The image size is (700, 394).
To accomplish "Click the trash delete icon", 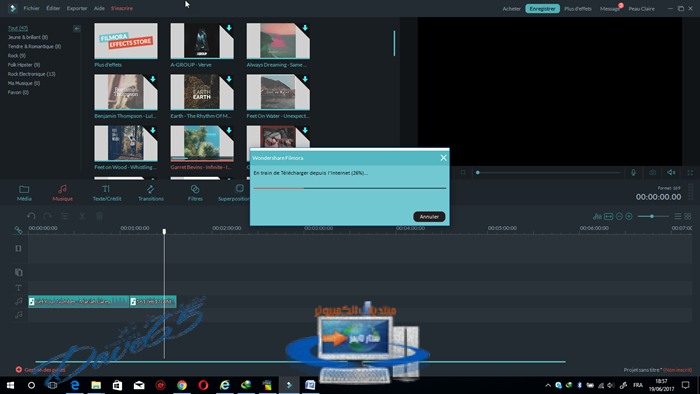I will (x=100, y=216).
